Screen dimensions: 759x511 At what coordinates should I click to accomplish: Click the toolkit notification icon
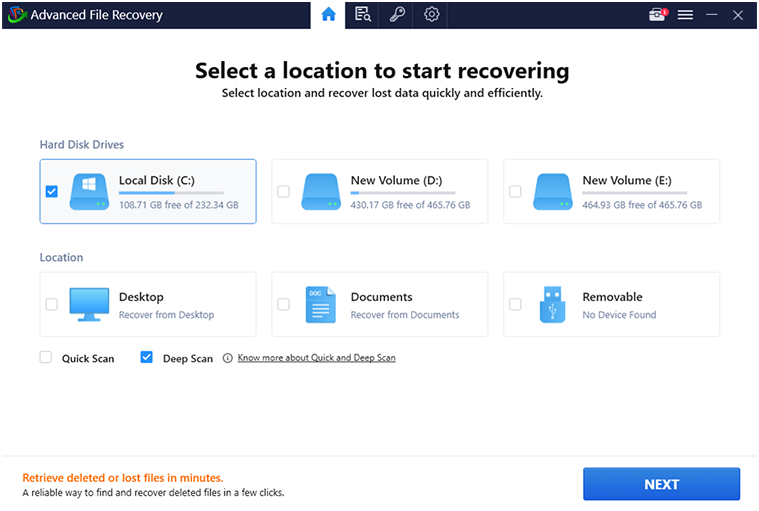pyautogui.click(x=658, y=15)
